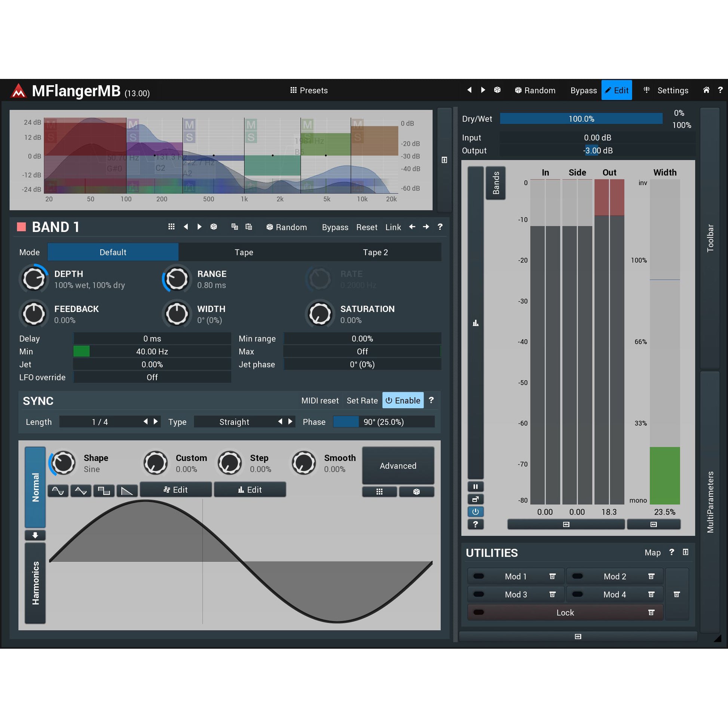Toggle the Lock utility switch

[x=478, y=612]
